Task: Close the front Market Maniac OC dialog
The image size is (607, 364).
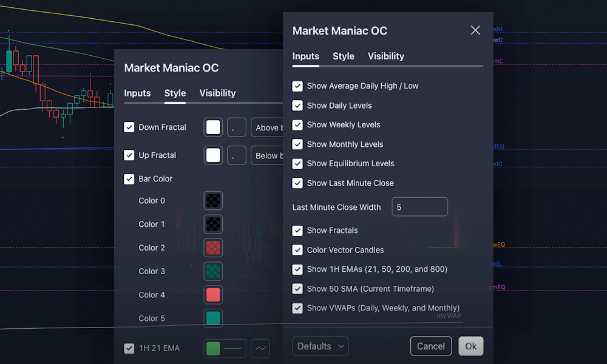Action: coord(475,30)
